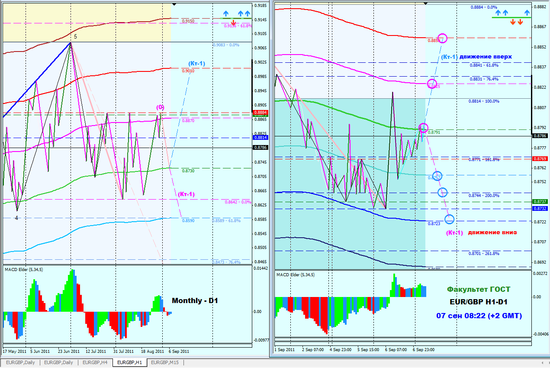Click the '07 сен 08:22 (+2 GMT)' timestamp
The width and height of the screenshot is (550, 368).
[479, 315]
